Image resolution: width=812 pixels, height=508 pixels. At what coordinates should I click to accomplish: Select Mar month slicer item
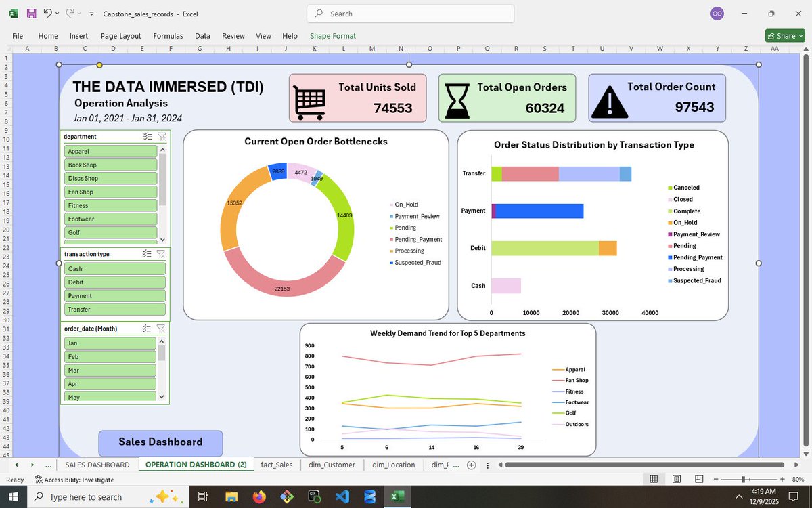111,370
